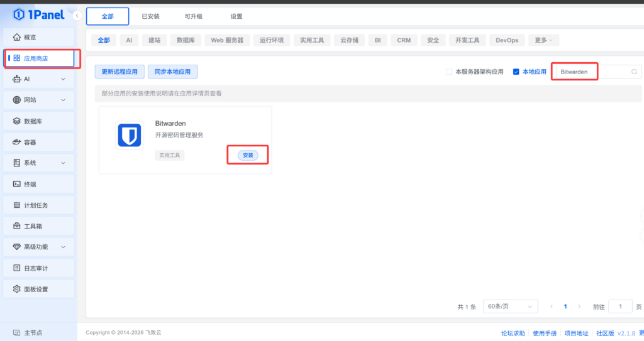
Task: Open the 更多 category dropdown
Action: [543, 40]
